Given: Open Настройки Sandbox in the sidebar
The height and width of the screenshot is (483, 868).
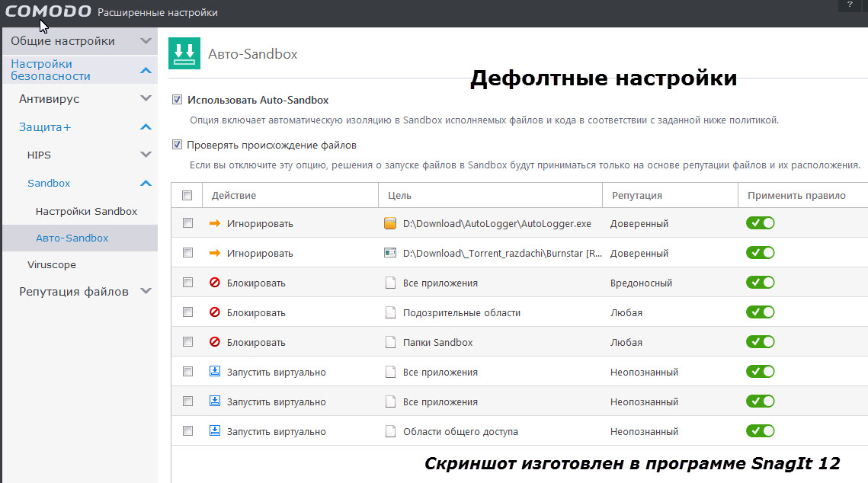Looking at the screenshot, I should pos(86,211).
